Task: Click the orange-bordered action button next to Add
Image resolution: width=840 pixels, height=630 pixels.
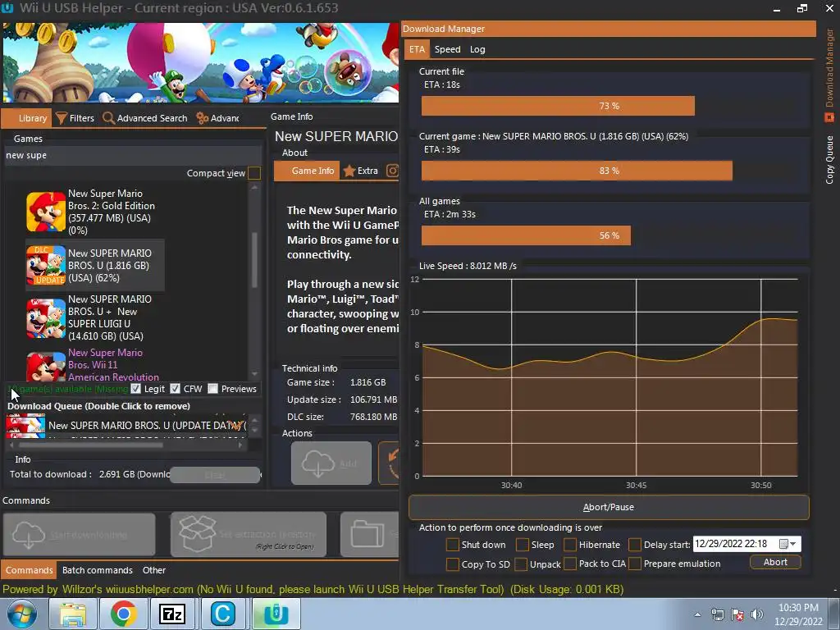Action: point(388,463)
